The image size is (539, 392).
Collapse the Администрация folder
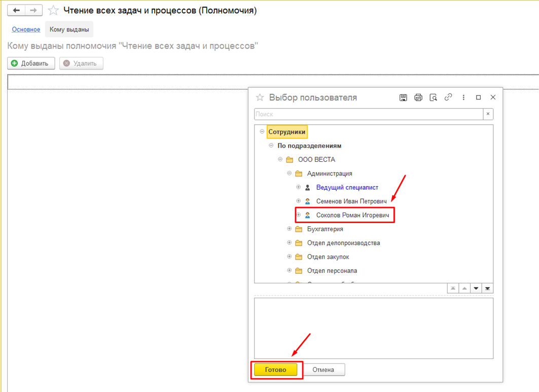click(x=290, y=173)
